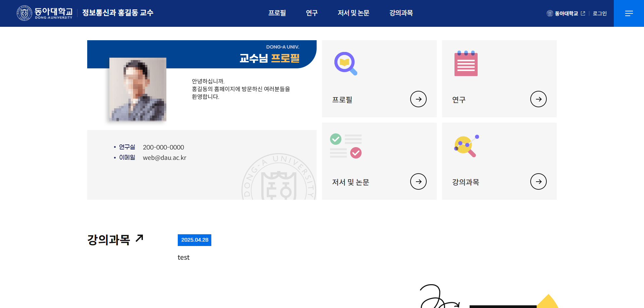
Task: Open the 프로필 menu in top navigation
Action: coord(277,13)
